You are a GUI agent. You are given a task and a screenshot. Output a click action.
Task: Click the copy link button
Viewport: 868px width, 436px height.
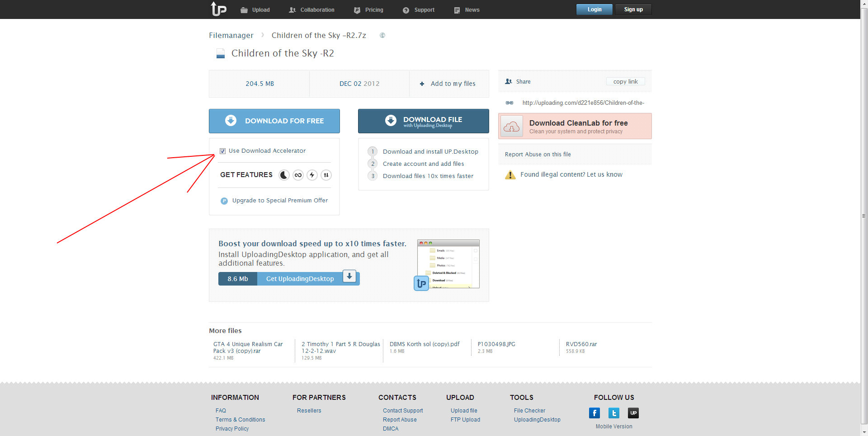[x=626, y=82]
